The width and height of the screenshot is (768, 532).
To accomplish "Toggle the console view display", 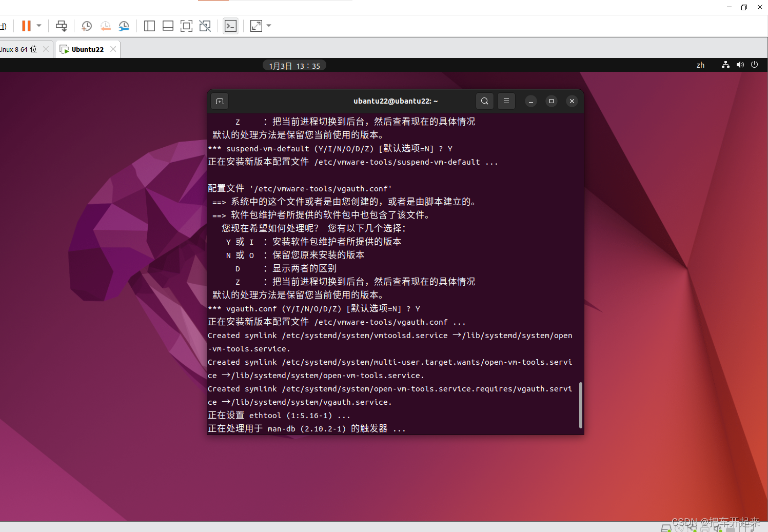I will (x=230, y=26).
